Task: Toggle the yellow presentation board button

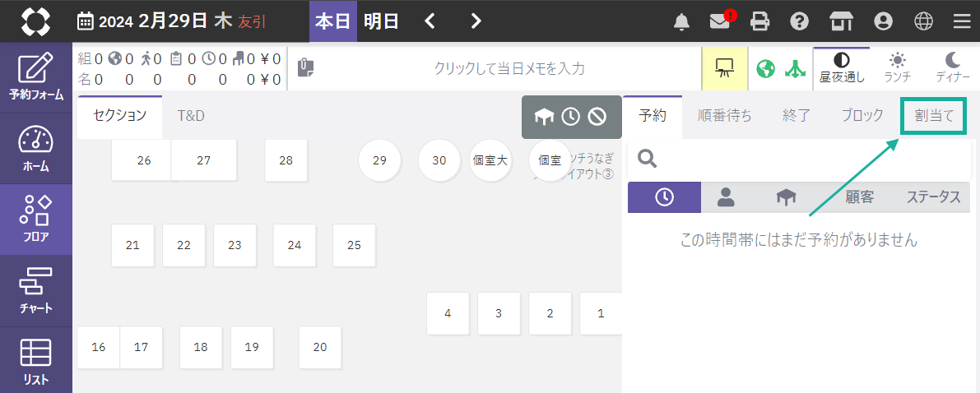Action: [724, 68]
